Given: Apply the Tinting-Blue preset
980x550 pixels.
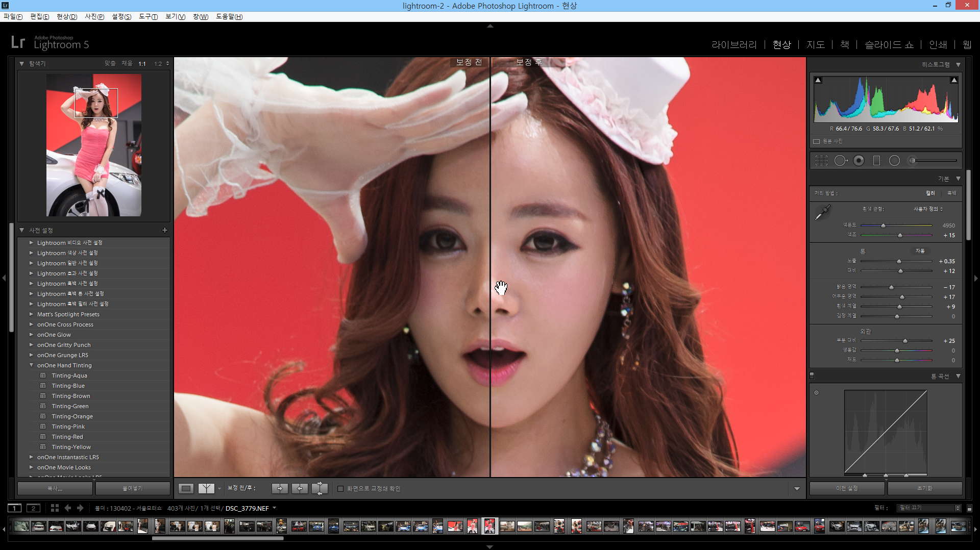Looking at the screenshot, I should pos(68,386).
